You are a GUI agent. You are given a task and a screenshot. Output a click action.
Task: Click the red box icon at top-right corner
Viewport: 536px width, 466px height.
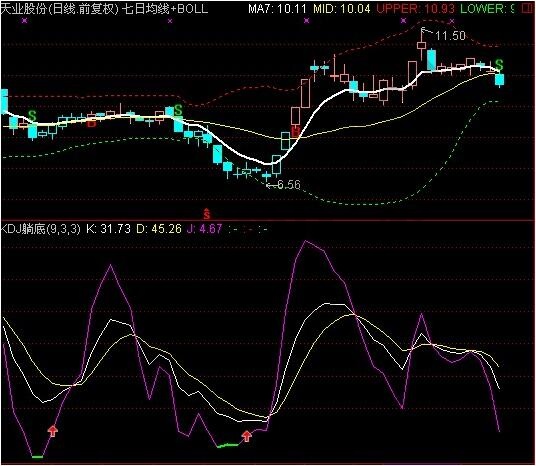[528, 9]
